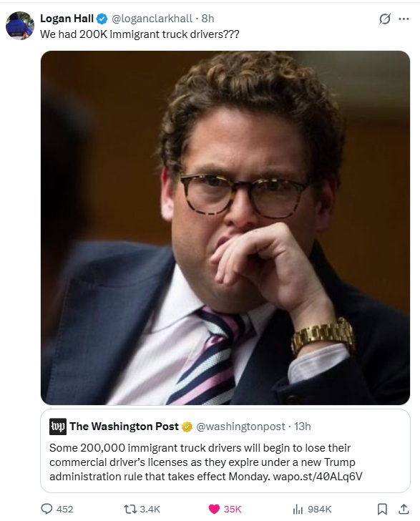The height and width of the screenshot is (521, 420).
Task: Click the Logan Hall display name
Action: tap(67, 19)
